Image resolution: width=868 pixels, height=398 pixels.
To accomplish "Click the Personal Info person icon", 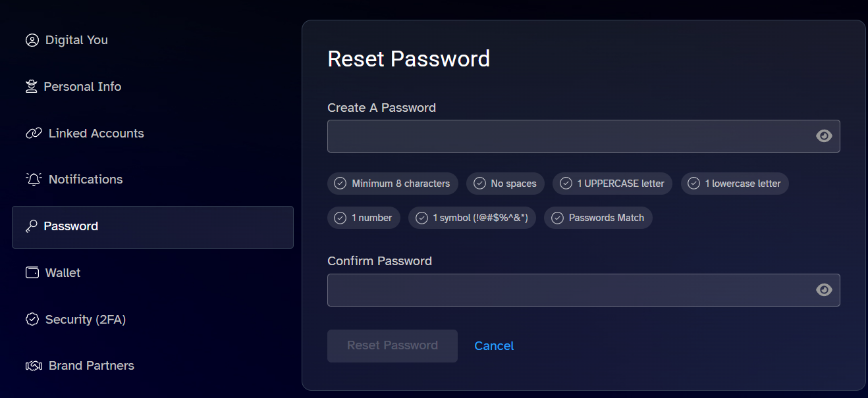I will coord(31,87).
